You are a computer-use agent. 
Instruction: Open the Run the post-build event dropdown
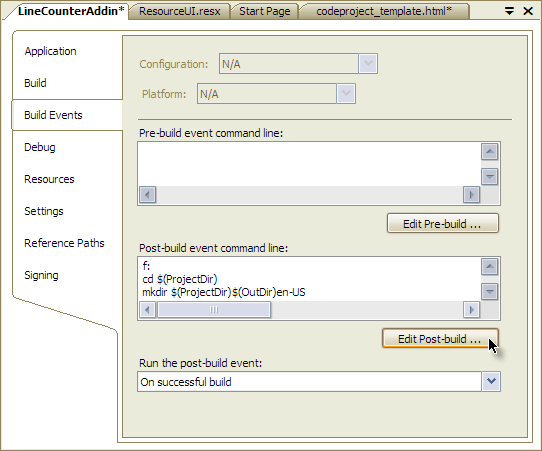pyautogui.click(x=491, y=382)
